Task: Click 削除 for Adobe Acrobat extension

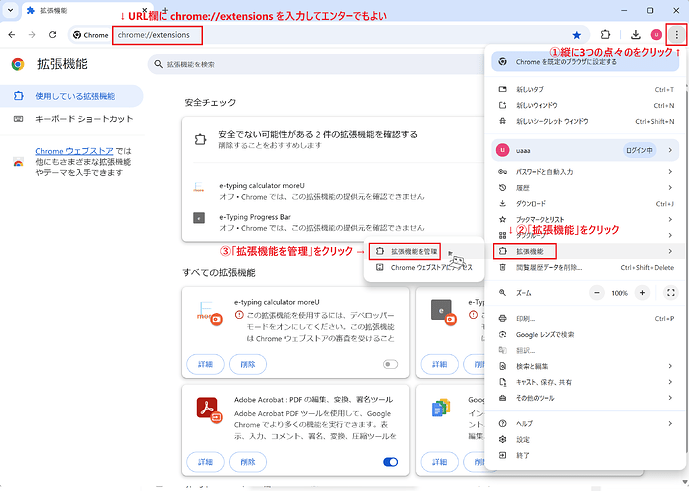Action: (x=248, y=462)
